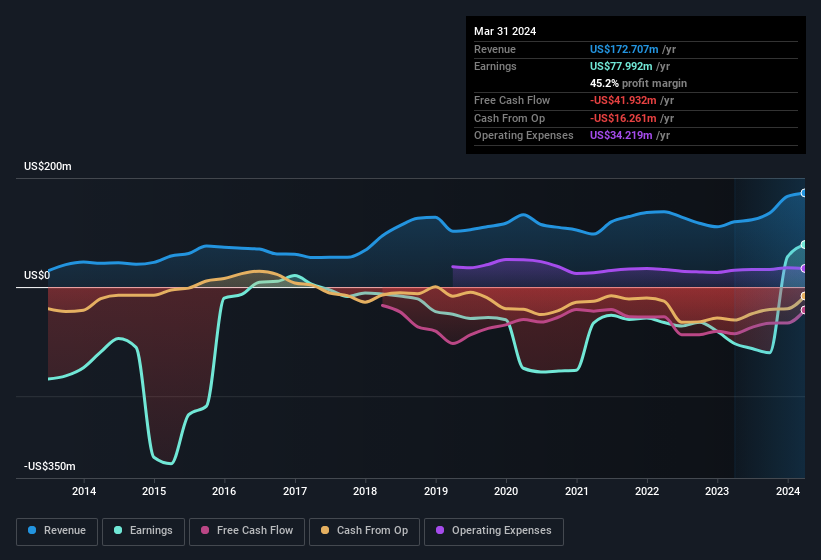Click the teal Earnings endpoint marker
This screenshot has height=560, width=821.
[804, 245]
